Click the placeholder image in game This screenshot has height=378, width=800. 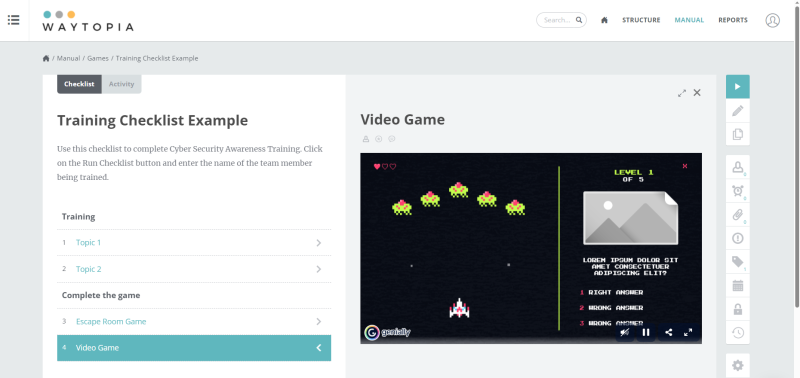631,218
